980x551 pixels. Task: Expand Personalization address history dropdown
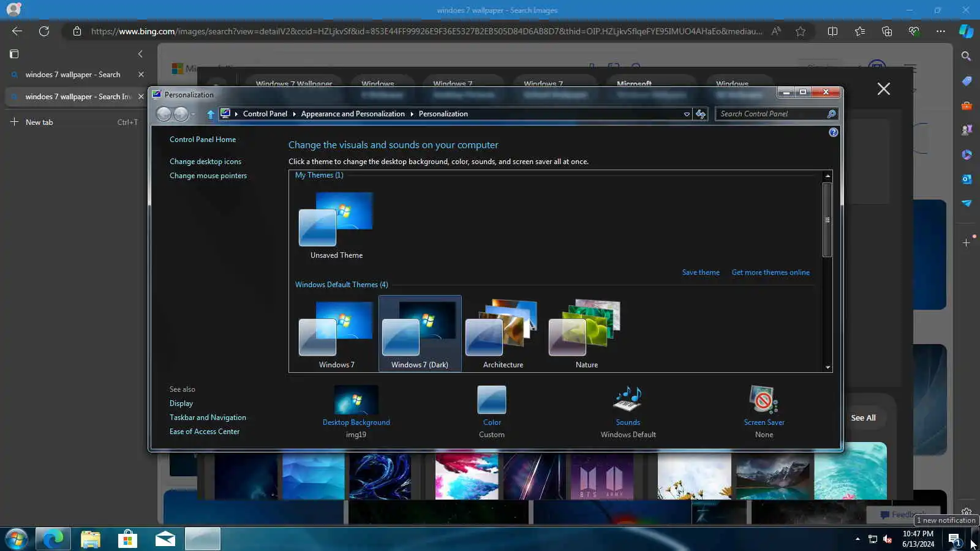point(687,114)
